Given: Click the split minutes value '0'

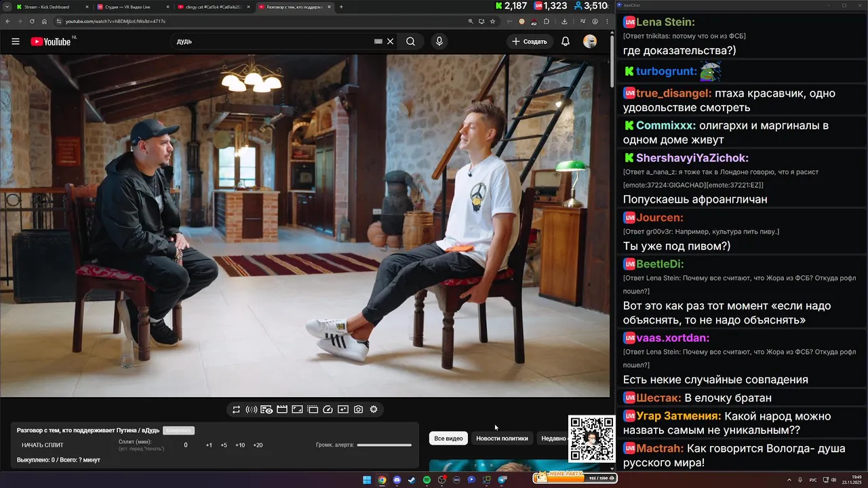Looking at the screenshot, I should click(186, 445).
